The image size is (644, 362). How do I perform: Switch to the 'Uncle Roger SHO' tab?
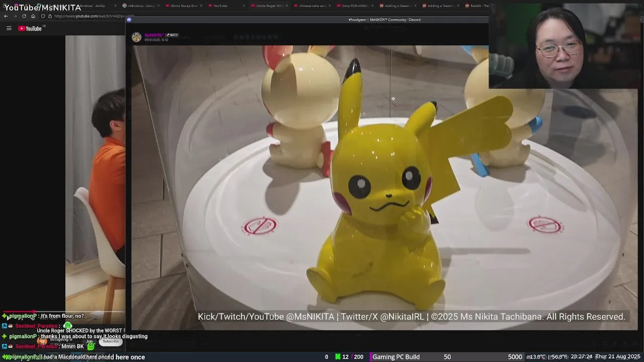pos(269,6)
